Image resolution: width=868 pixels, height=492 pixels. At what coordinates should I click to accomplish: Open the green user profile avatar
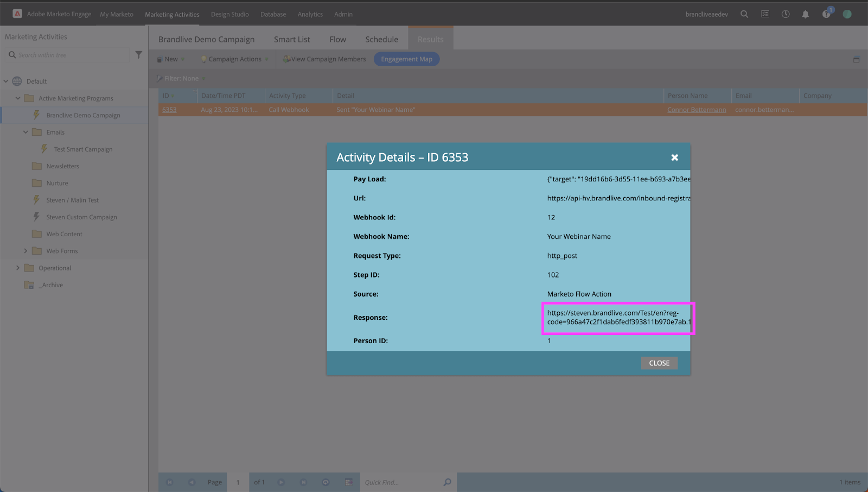coord(847,14)
